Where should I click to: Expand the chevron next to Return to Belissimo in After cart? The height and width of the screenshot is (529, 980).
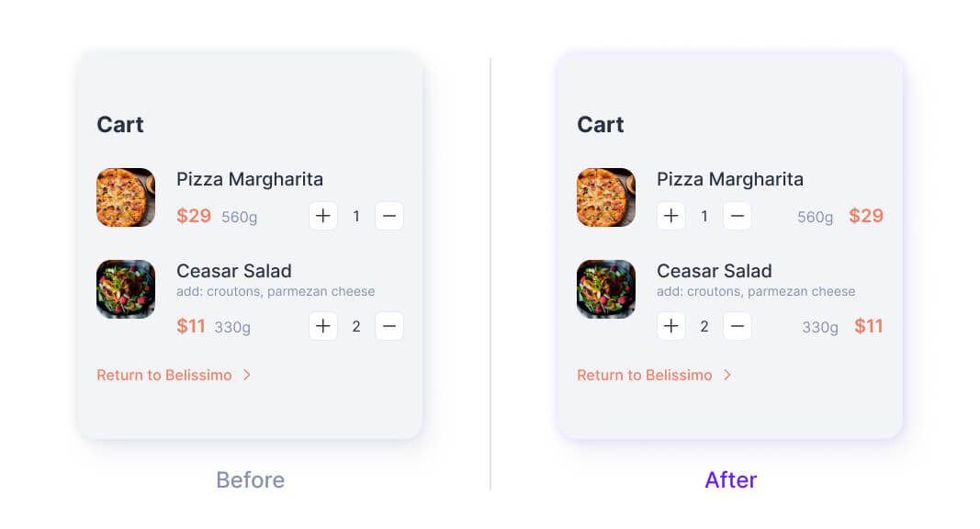coord(727,375)
